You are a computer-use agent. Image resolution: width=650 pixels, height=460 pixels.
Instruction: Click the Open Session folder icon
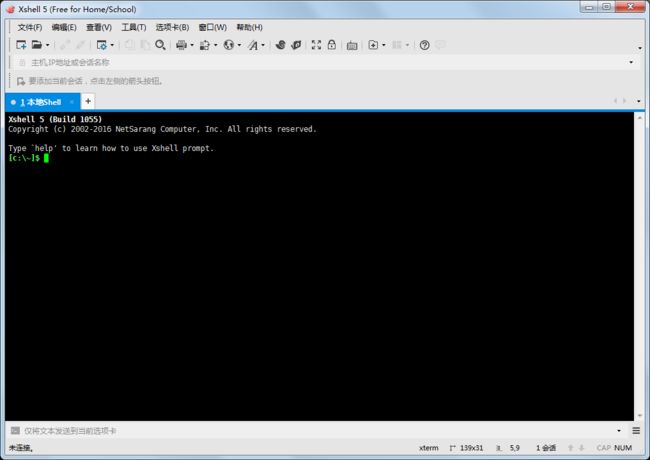pyautogui.click(x=37, y=45)
